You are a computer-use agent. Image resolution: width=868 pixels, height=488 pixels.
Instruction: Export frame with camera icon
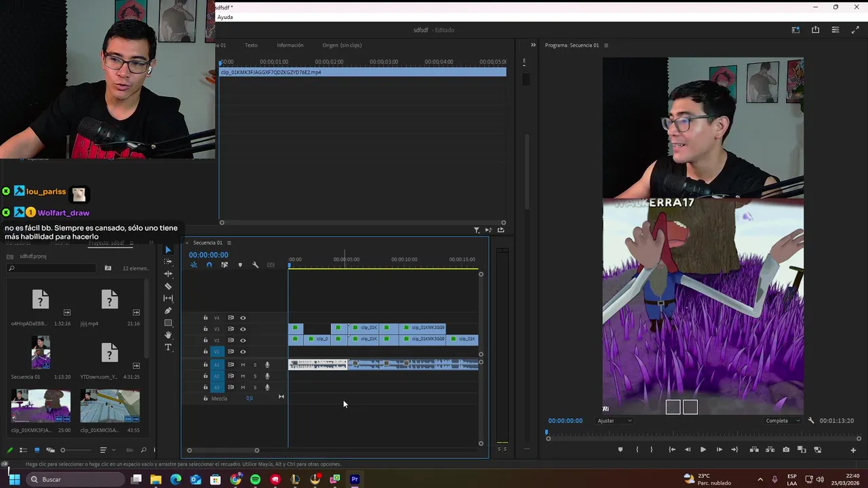(x=786, y=449)
